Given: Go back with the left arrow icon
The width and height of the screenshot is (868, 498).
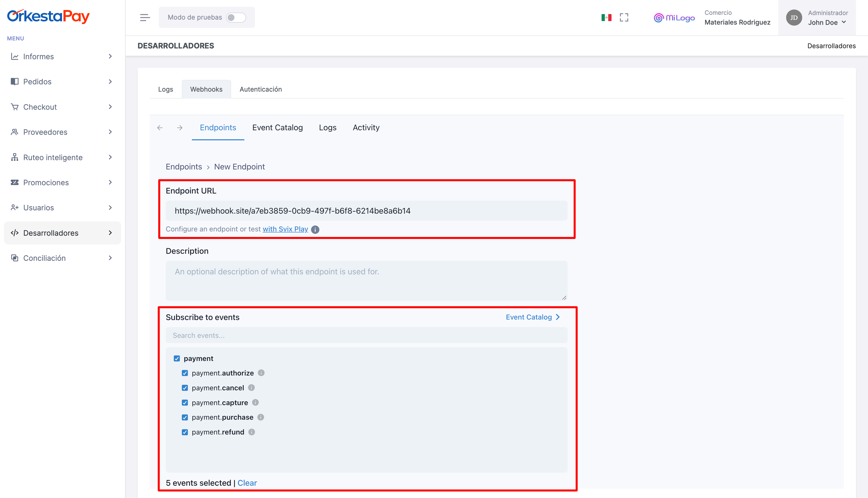Looking at the screenshot, I should coord(160,128).
